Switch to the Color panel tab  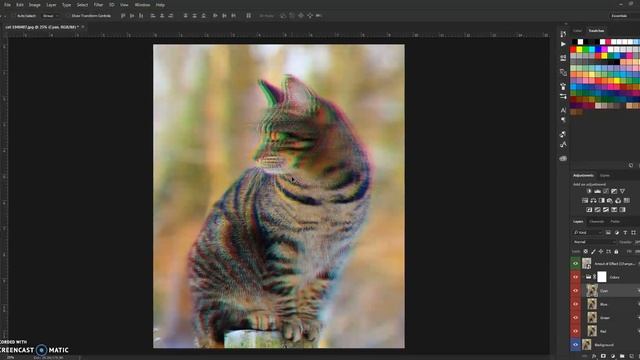click(577, 31)
